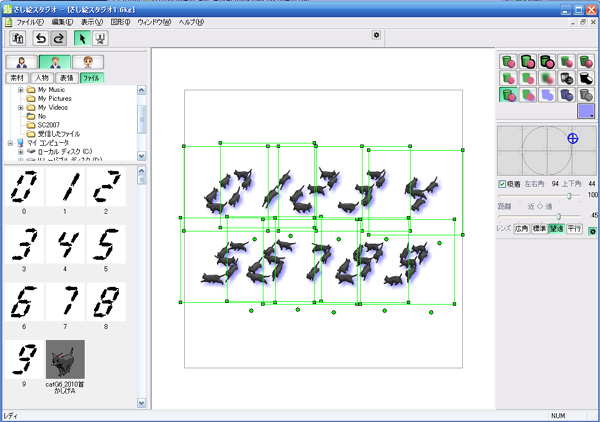Click the blue crosshair angle marker
Screen dimensions: 600x422
572,138
